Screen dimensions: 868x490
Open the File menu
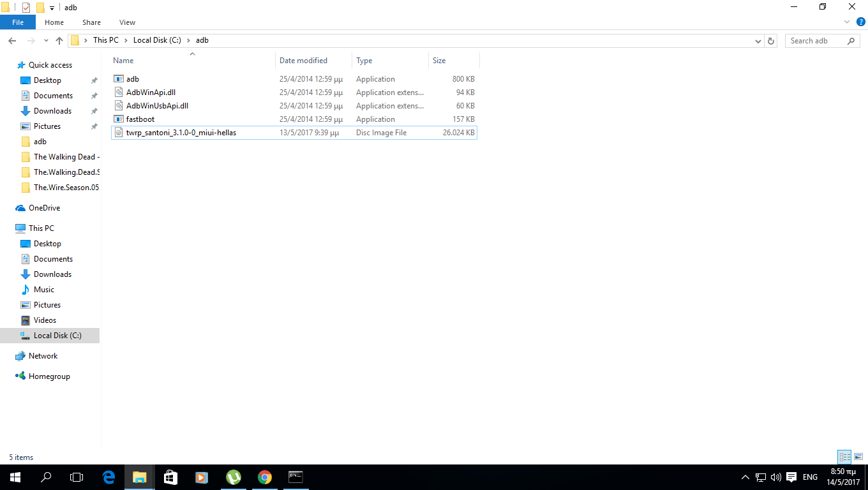pos(18,22)
